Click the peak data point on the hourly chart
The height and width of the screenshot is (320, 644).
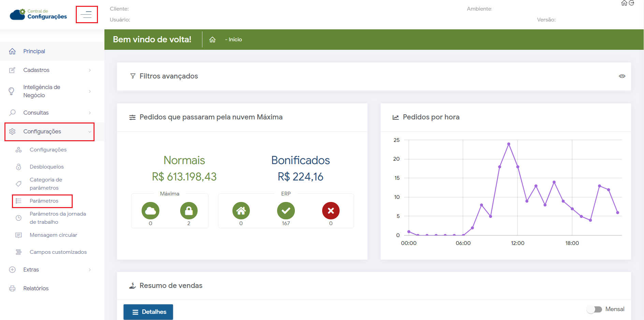coord(509,144)
